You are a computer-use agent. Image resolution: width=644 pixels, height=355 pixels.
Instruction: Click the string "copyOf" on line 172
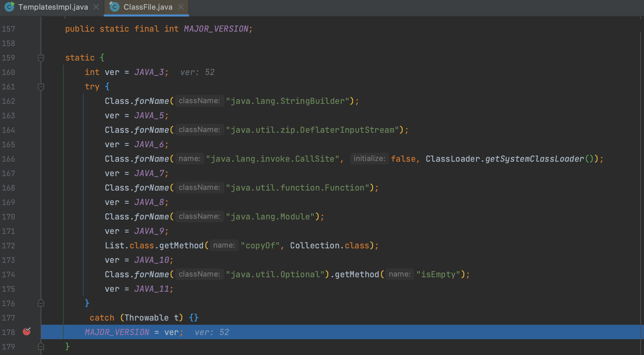pyautogui.click(x=260, y=246)
